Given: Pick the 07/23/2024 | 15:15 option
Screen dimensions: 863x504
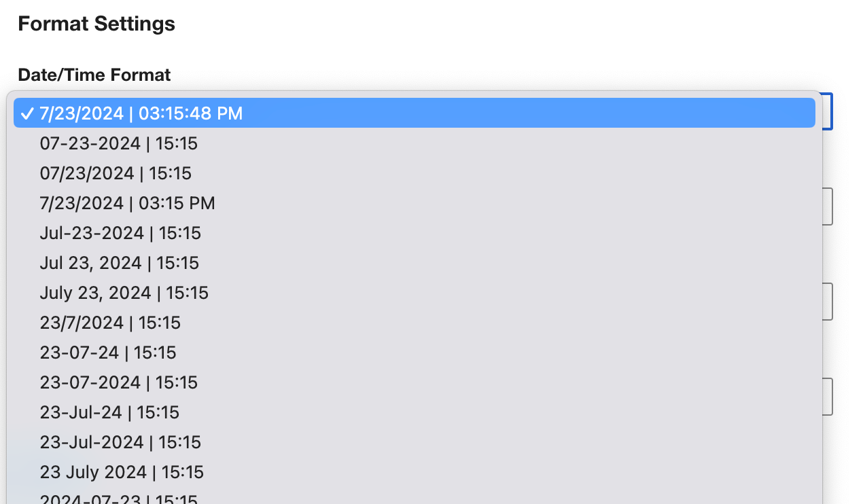Looking at the screenshot, I should tap(116, 173).
